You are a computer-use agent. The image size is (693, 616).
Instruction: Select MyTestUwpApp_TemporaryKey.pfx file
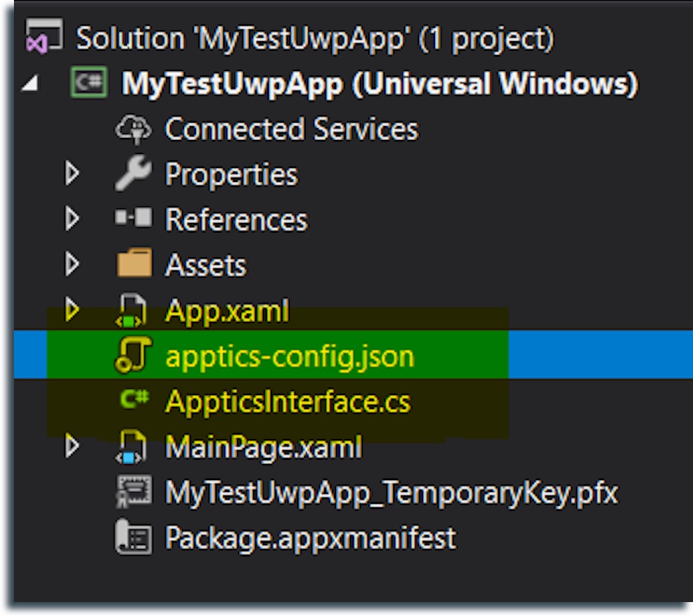tap(391, 493)
